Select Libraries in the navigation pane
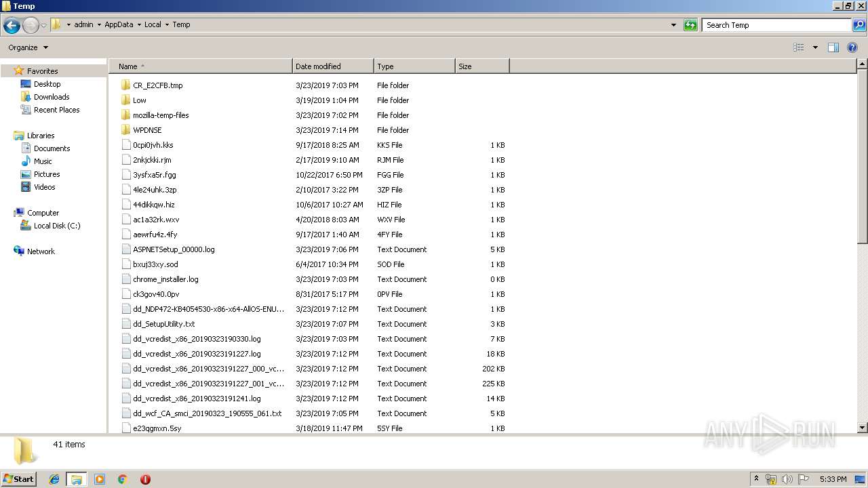The height and width of the screenshot is (488, 868). (x=41, y=136)
